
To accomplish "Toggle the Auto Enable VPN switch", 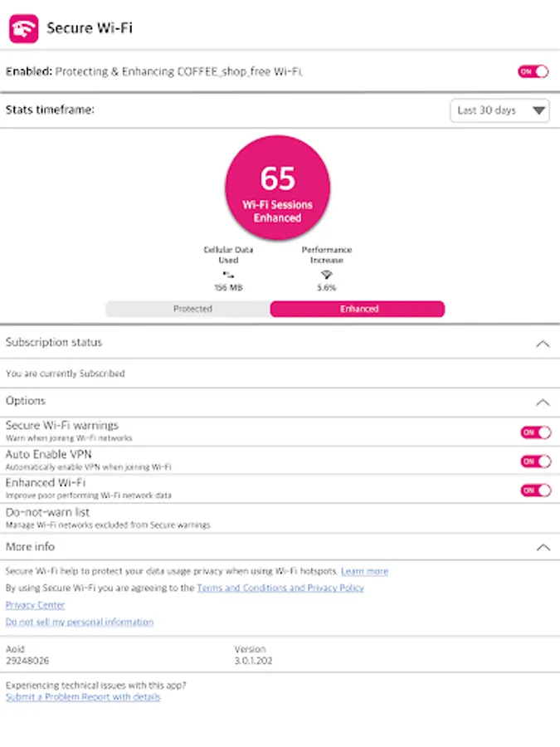I will click(x=535, y=461).
